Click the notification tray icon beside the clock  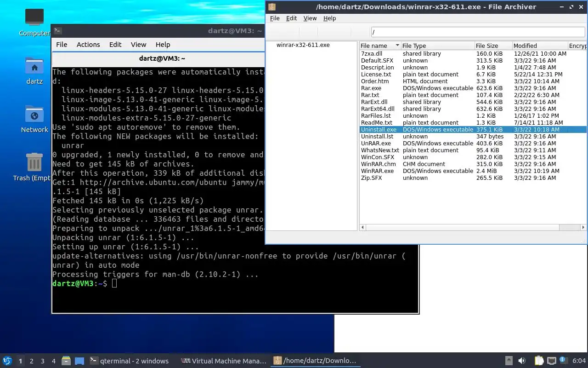pyautogui.click(x=564, y=361)
